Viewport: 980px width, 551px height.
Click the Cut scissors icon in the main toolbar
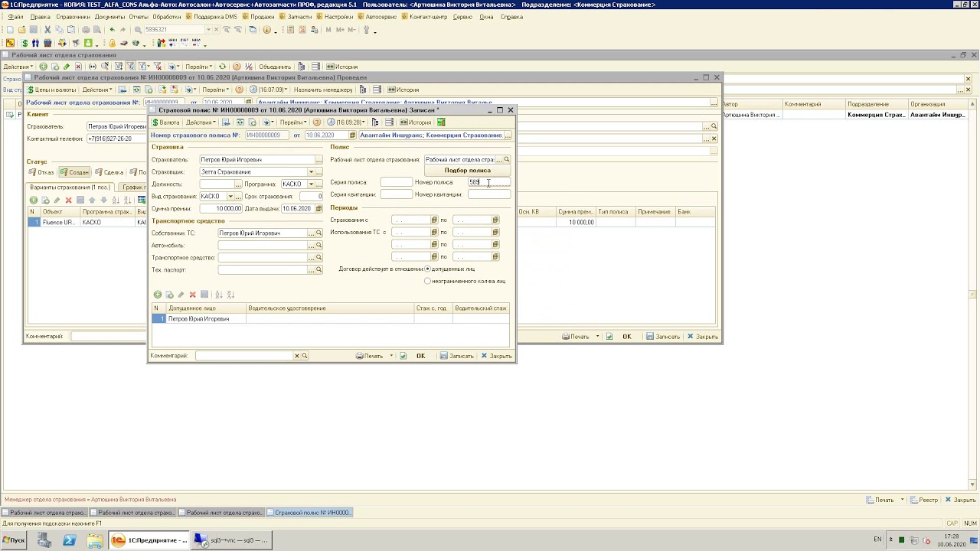47,30
